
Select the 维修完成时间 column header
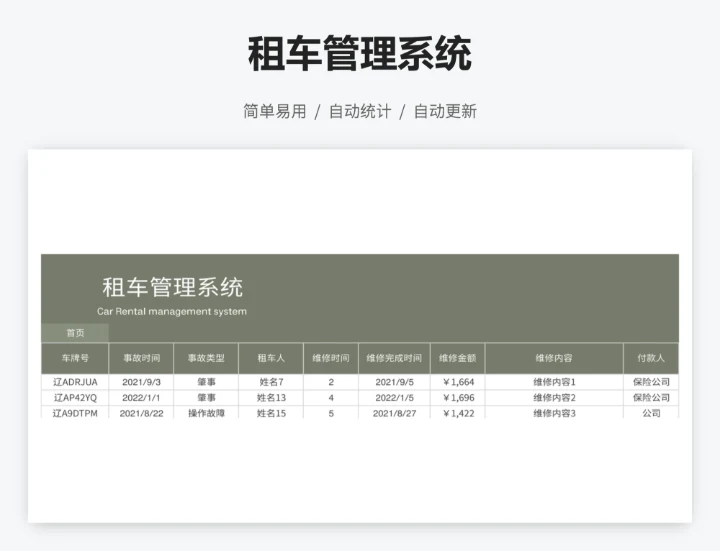394,358
